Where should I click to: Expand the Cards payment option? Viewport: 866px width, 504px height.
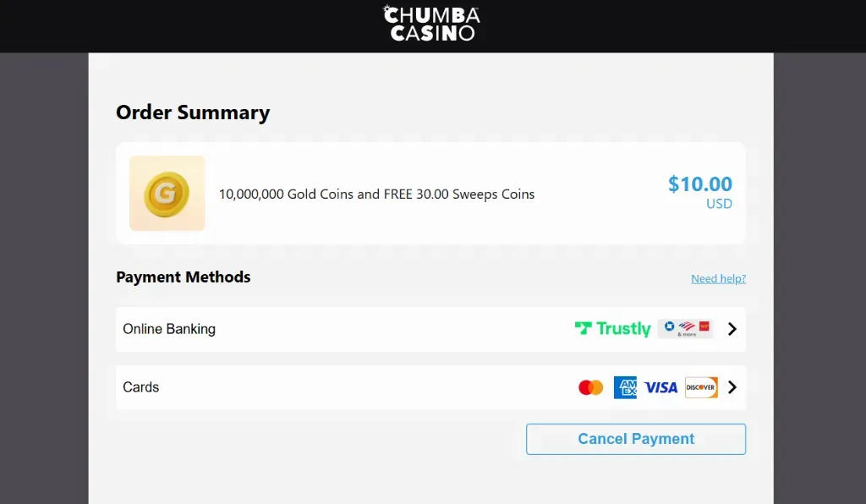732,386
